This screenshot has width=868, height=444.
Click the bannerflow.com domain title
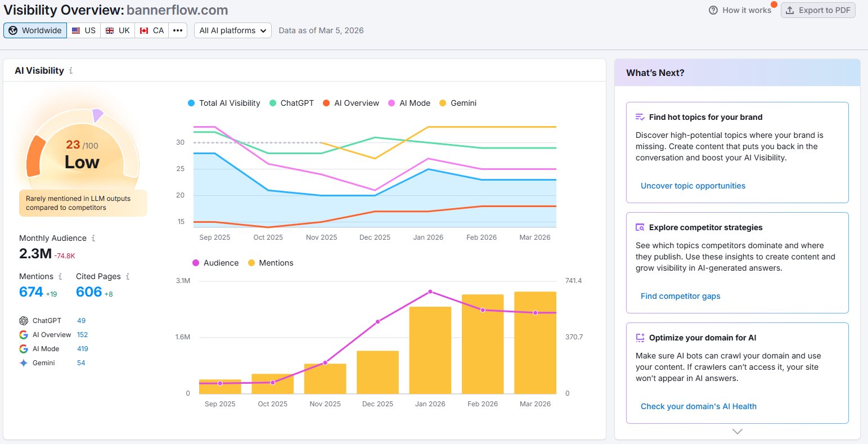click(x=177, y=10)
